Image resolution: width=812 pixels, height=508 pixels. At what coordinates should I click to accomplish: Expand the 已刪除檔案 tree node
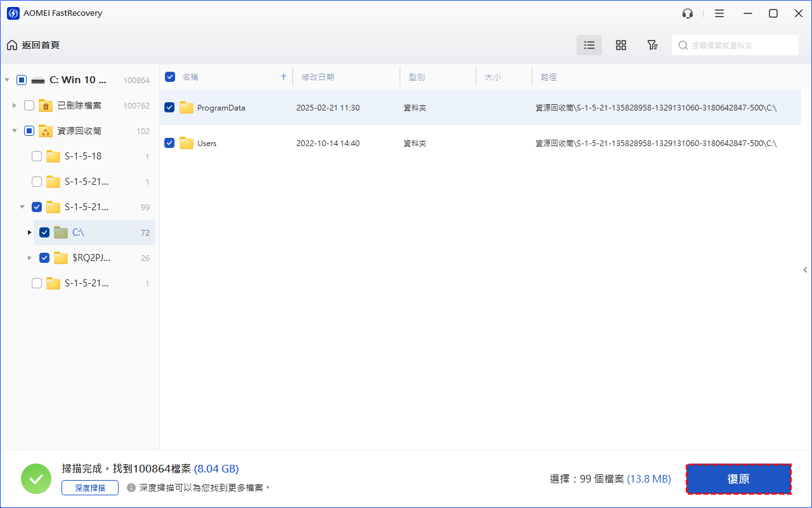point(15,105)
